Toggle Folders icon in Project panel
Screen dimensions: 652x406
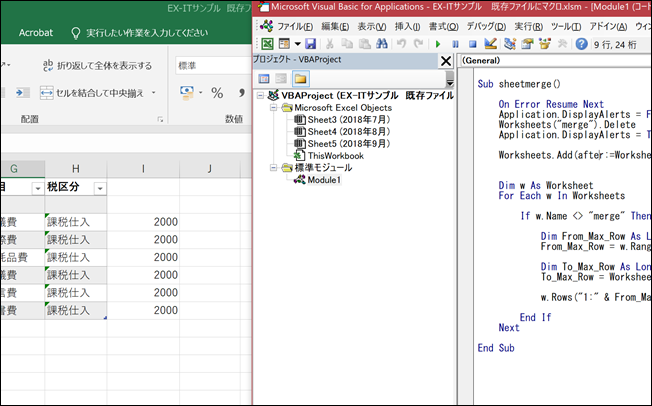pyautogui.click(x=300, y=79)
